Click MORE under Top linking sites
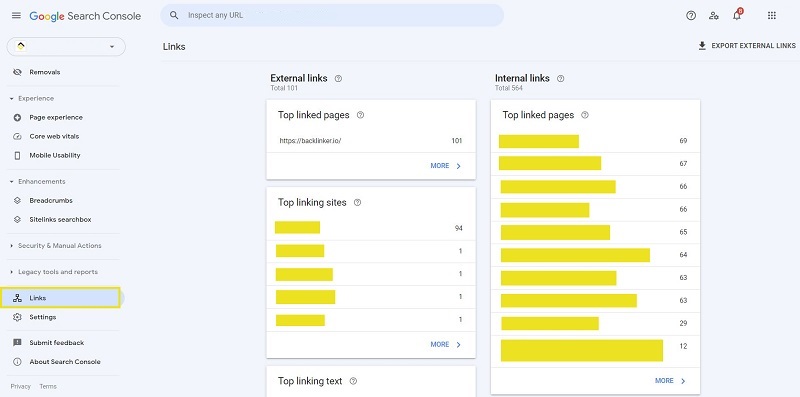Screen dimensions: 800x397 (x=445, y=344)
